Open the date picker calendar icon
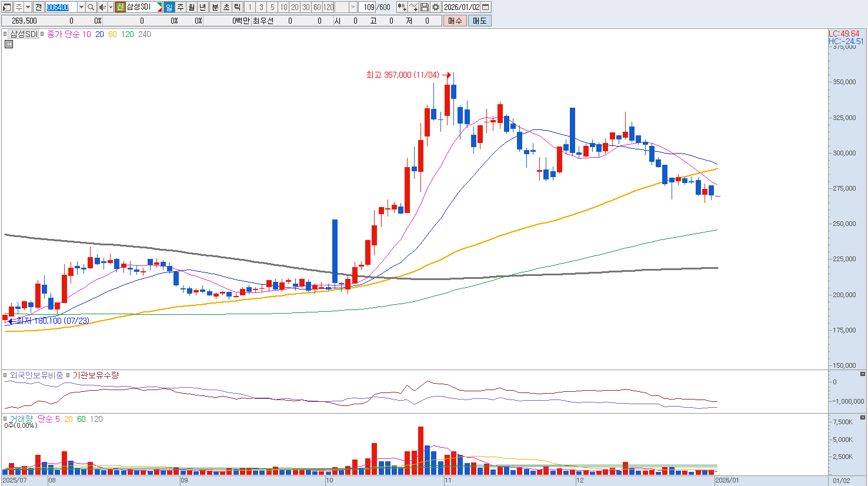 (x=486, y=7)
